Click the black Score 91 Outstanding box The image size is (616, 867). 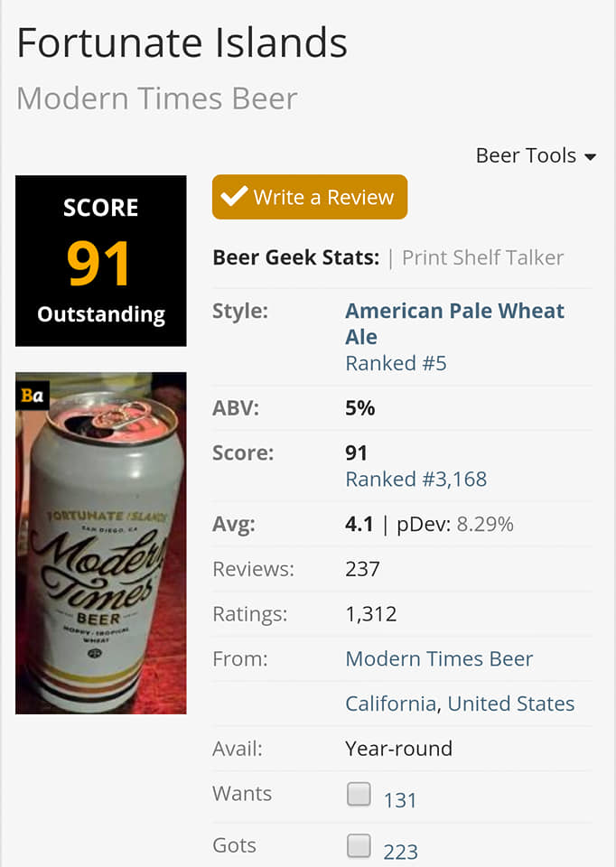coord(101,261)
